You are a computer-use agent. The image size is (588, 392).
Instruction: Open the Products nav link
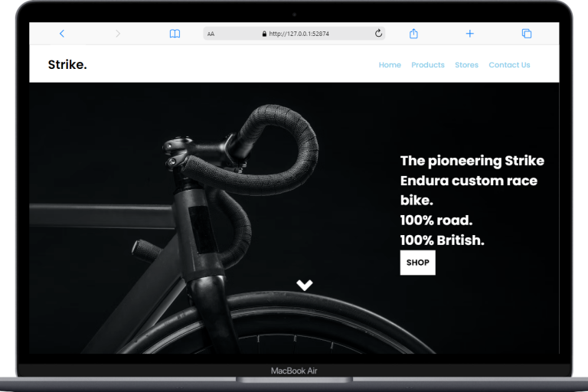coord(428,65)
